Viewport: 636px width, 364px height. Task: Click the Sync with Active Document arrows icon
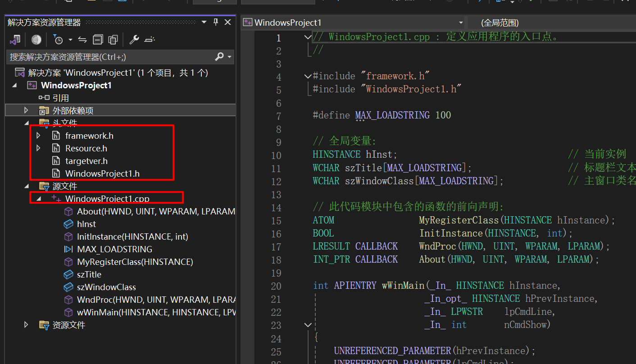point(82,40)
